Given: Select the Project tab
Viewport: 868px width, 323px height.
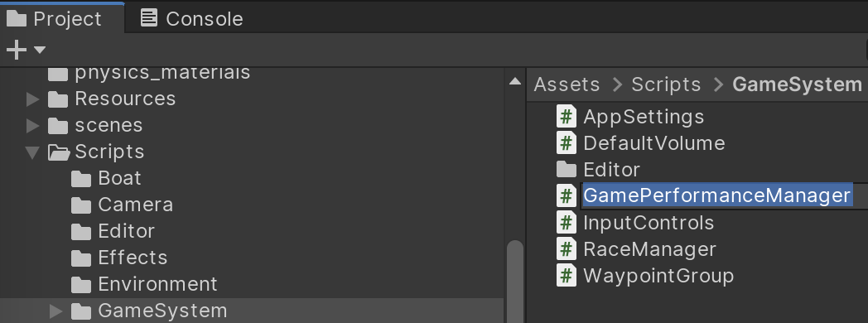Looking at the screenshot, I should point(55,19).
